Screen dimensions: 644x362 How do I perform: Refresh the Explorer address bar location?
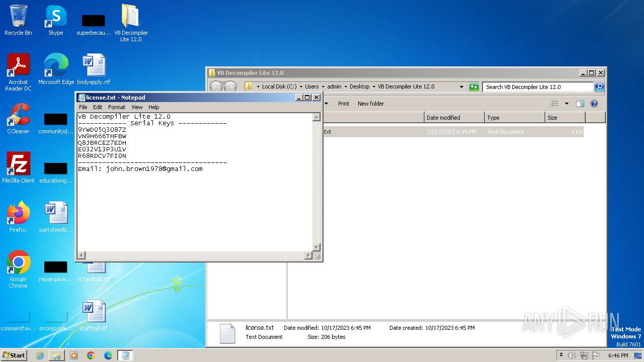(474, 87)
